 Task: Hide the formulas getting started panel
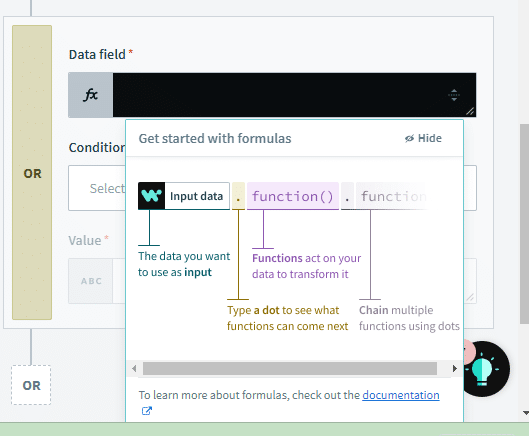(x=423, y=138)
